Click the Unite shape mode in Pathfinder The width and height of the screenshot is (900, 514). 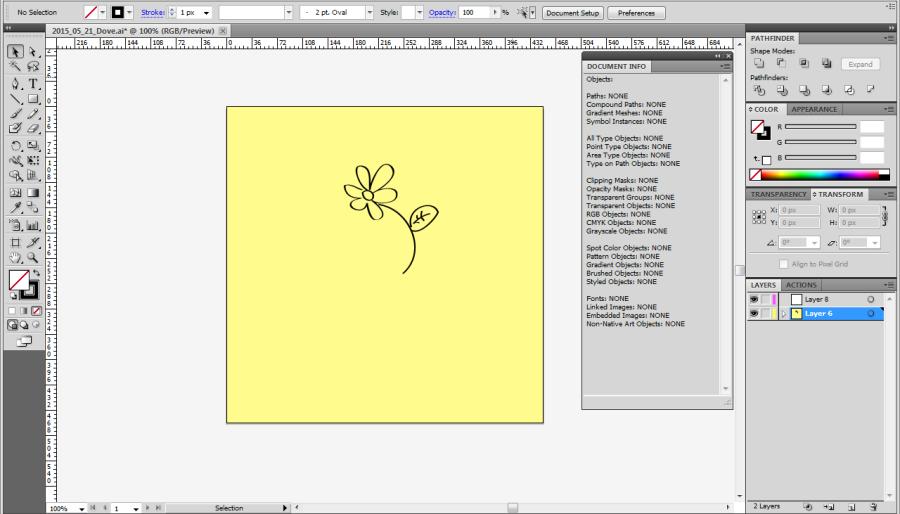(759, 64)
